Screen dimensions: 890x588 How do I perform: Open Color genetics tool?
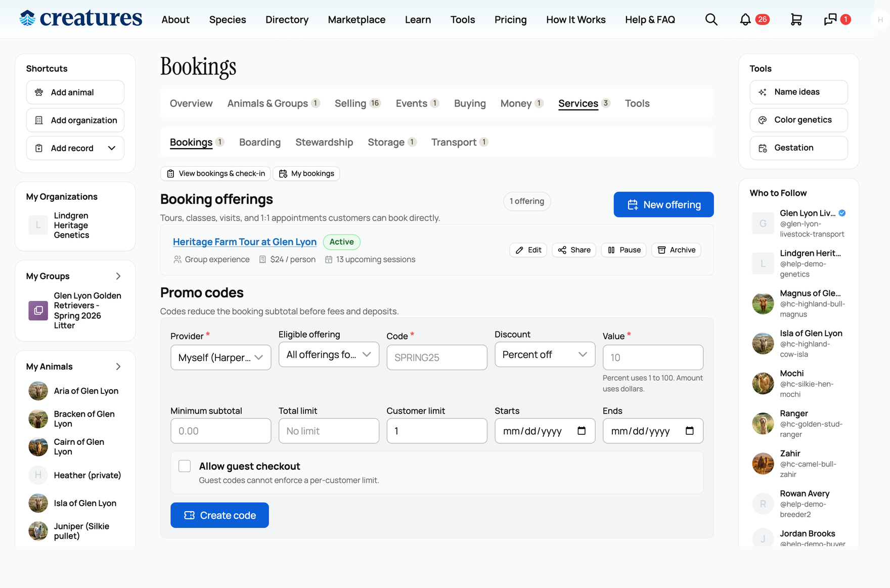click(x=798, y=120)
